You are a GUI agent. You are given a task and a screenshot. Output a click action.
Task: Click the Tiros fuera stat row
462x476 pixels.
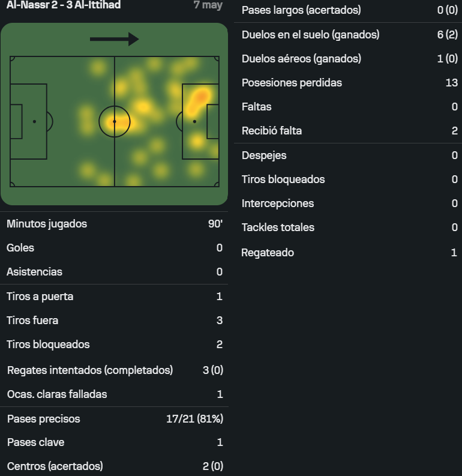pyautogui.click(x=115, y=321)
